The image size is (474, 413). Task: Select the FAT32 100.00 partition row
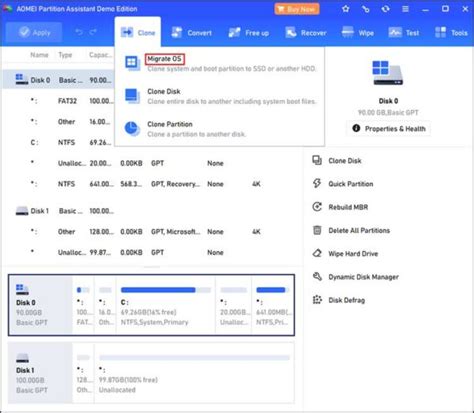(59, 101)
